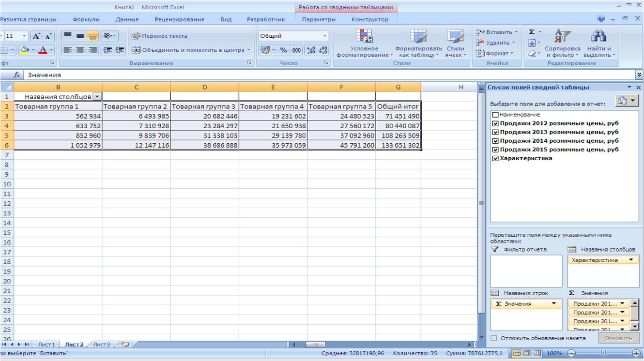Expand the column labels filter dropdown in cell B1
The height and width of the screenshot is (361, 644).
(97, 96)
